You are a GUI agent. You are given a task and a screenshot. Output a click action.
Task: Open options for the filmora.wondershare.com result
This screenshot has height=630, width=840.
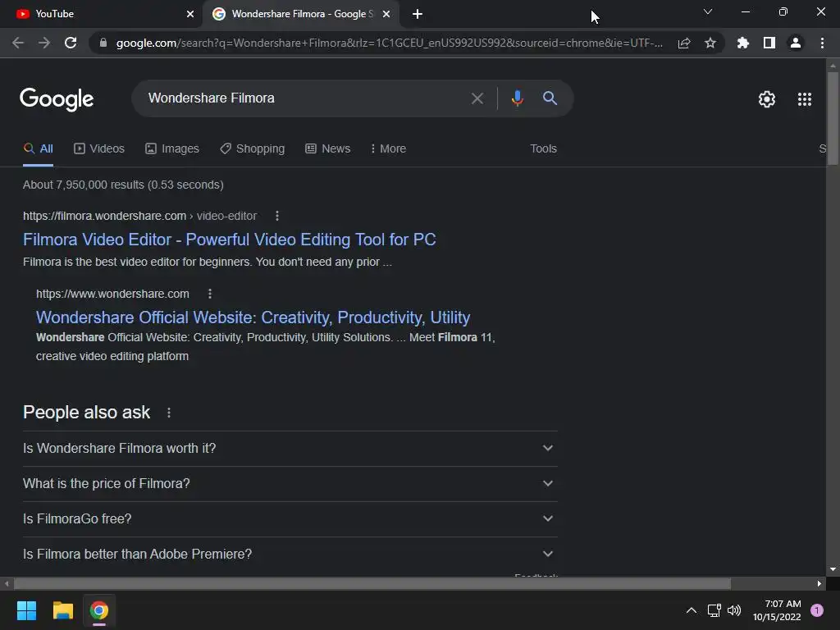(x=277, y=216)
